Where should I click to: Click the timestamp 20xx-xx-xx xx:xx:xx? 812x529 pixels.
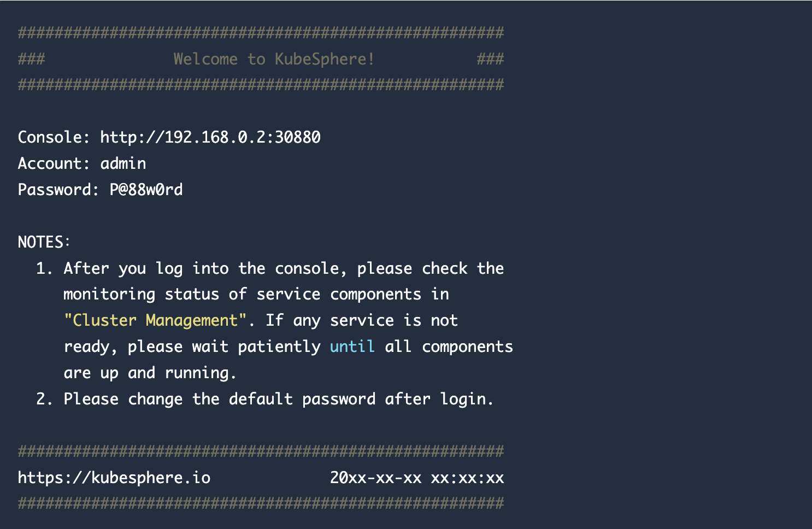(416, 478)
